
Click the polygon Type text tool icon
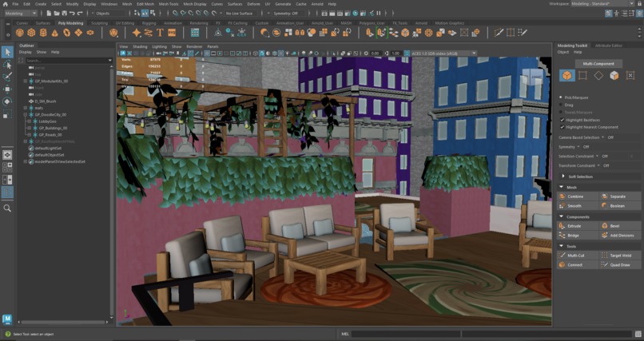(x=160, y=33)
